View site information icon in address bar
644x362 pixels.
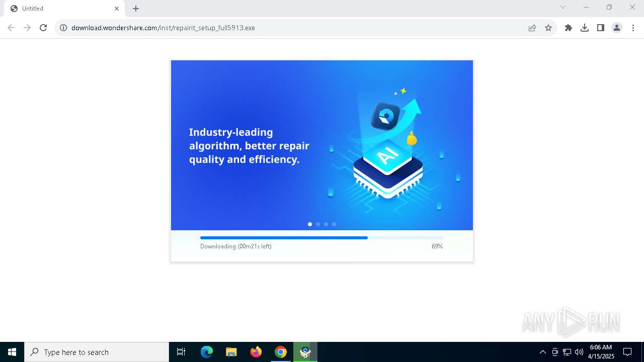pyautogui.click(x=63, y=28)
